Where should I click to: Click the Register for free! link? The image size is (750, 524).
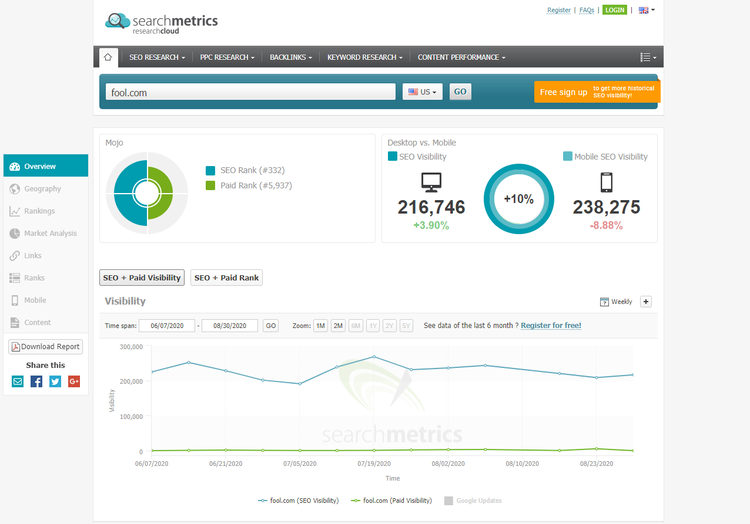551,326
